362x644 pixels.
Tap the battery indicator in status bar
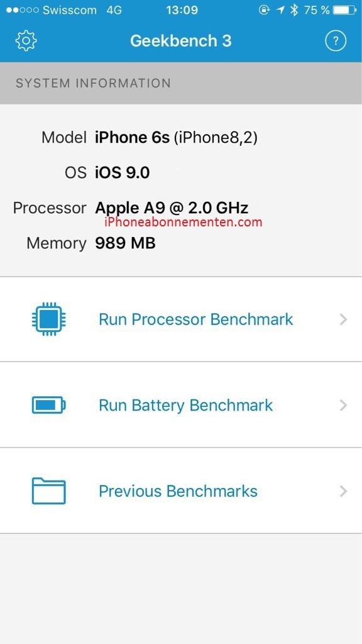344,10
